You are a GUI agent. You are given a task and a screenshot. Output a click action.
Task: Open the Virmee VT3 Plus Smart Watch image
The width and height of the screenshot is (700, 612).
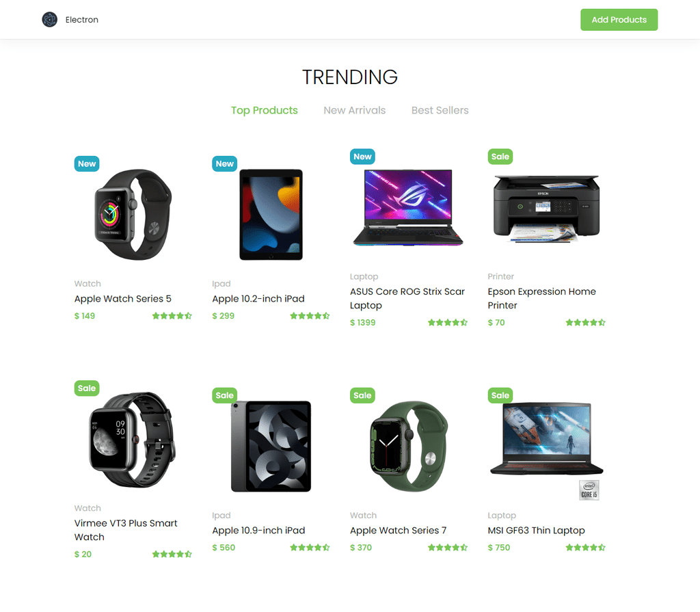(133, 440)
